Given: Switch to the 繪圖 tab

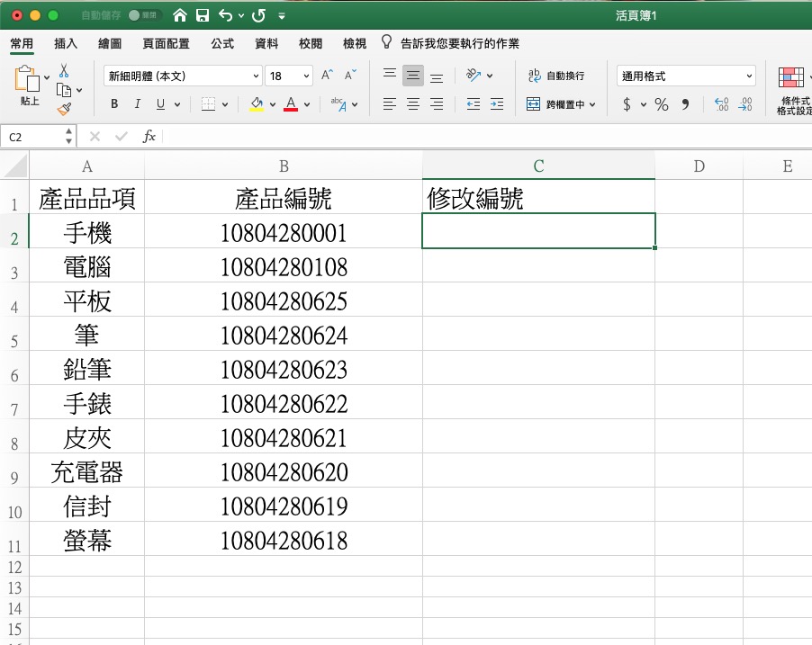Looking at the screenshot, I should click(x=110, y=43).
